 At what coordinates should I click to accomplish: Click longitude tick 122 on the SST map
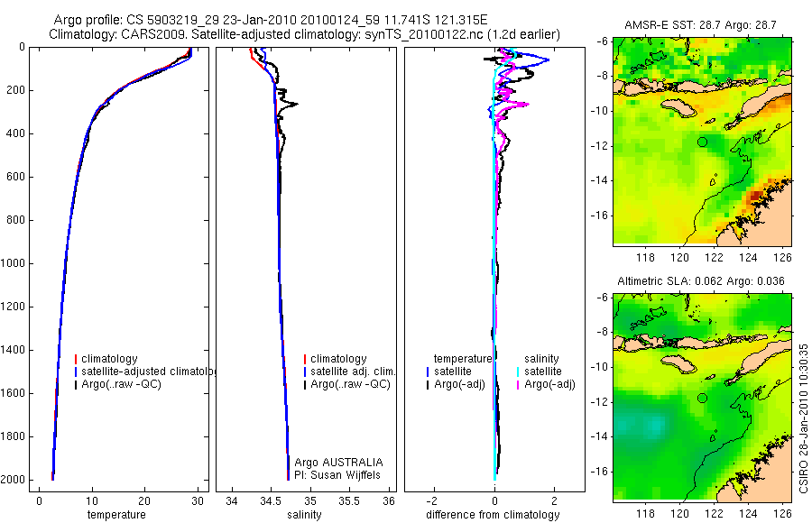(715, 257)
